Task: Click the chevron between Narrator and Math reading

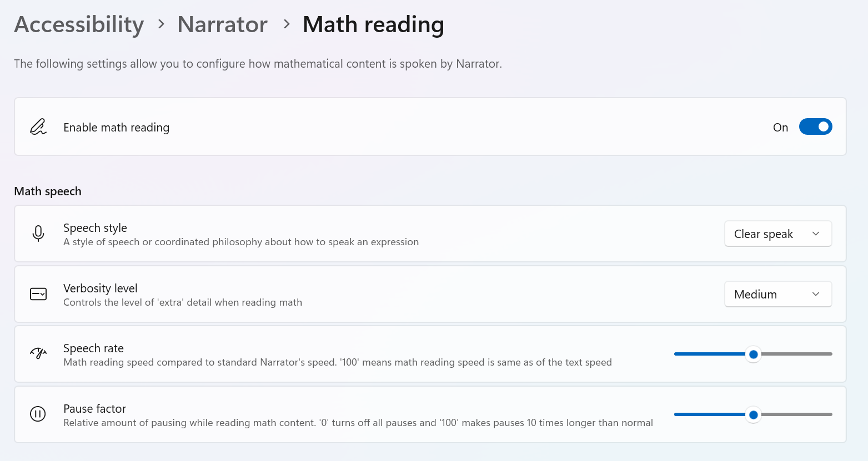Action: pyautogui.click(x=287, y=24)
